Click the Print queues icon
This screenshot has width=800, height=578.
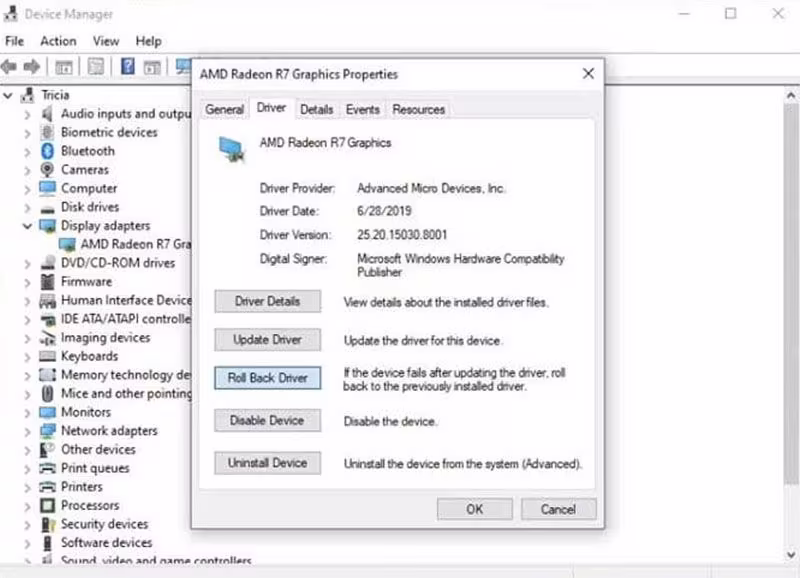pyautogui.click(x=47, y=468)
